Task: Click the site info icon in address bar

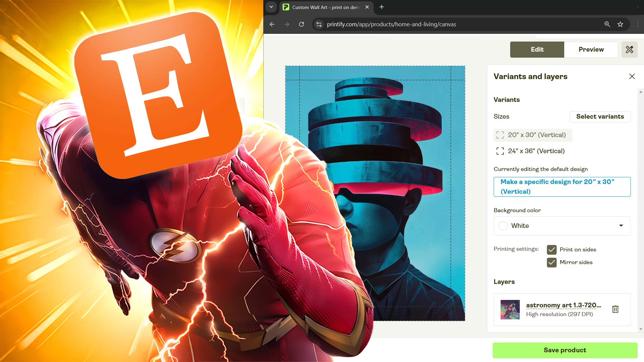Action: [319, 24]
